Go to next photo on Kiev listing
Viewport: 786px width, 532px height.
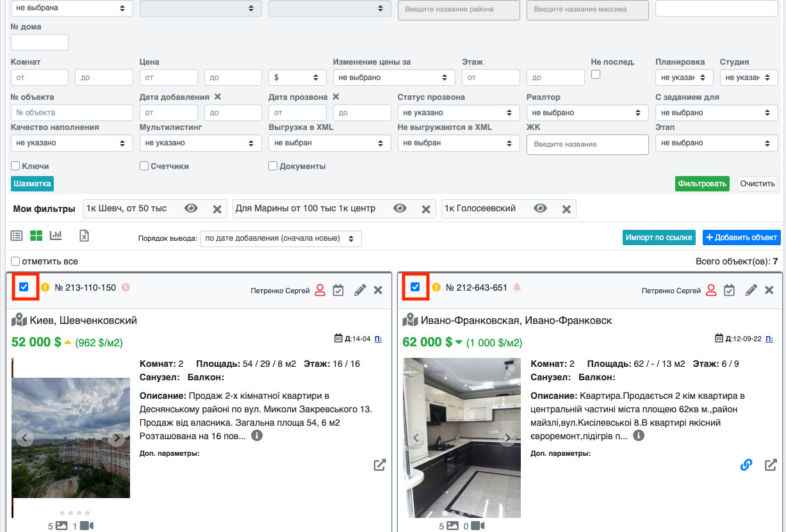point(117,439)
